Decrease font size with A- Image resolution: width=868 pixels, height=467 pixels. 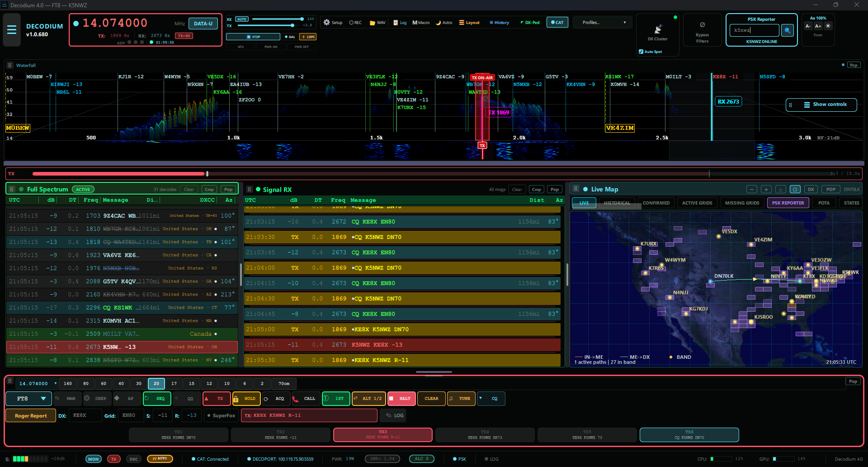[x=808, y=26]
